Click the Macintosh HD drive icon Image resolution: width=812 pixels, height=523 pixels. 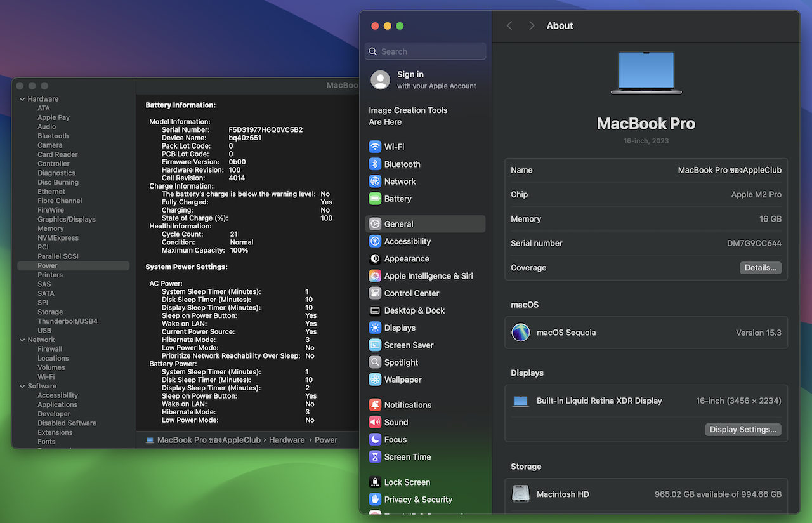521,494
